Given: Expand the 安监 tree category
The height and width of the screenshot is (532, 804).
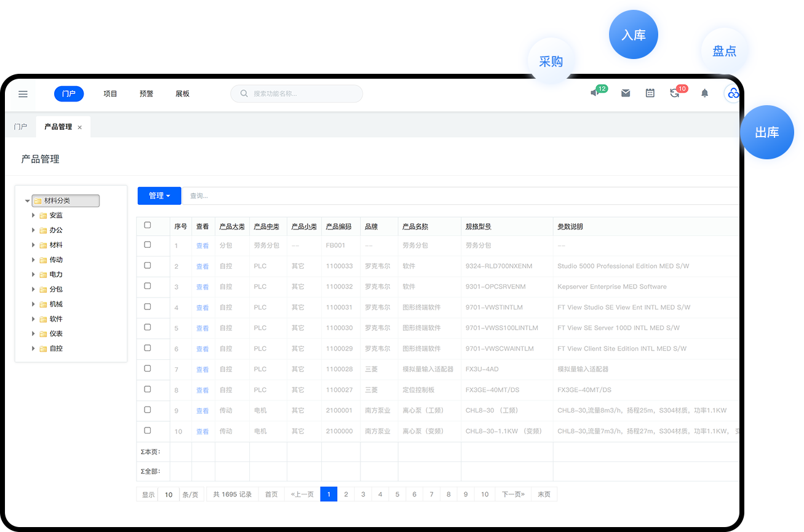Looking at the screenshot, I should coord(33,215).
